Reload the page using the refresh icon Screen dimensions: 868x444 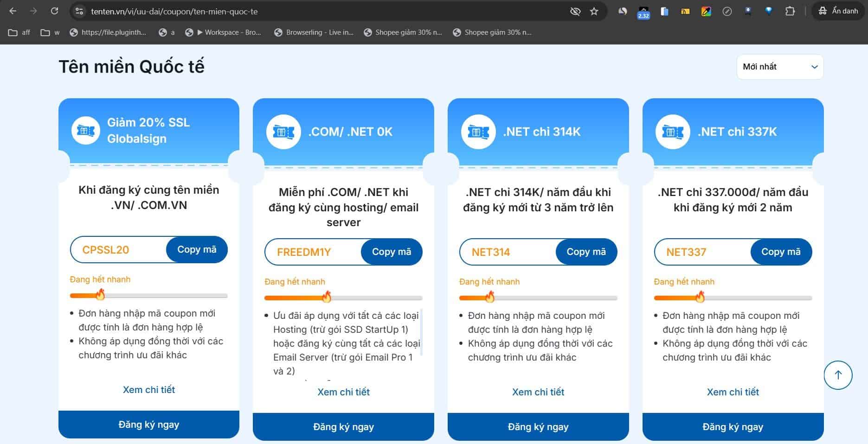pyautogui.click(x=55, y=10)
